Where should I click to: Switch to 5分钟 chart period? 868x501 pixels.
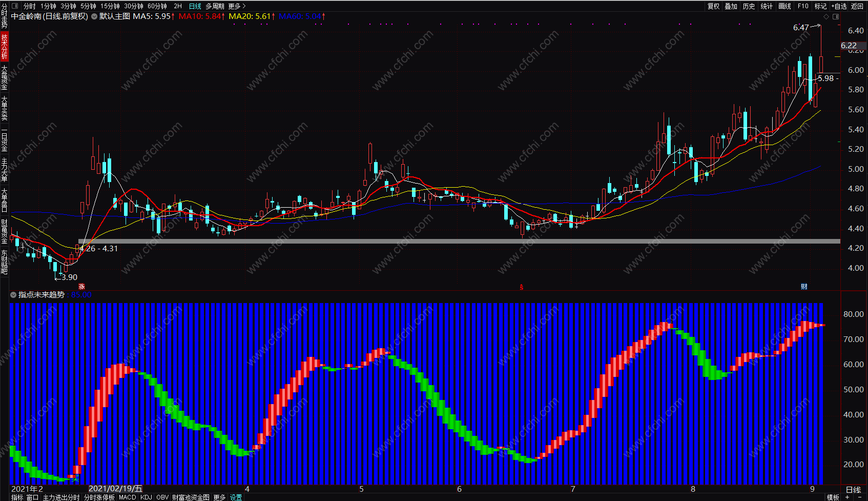point(88,6)
